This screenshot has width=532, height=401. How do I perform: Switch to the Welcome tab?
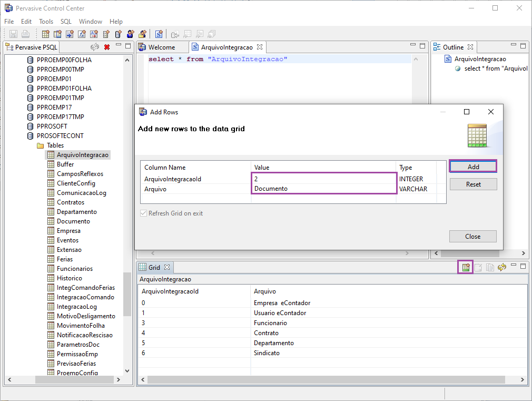pos(161,47)
